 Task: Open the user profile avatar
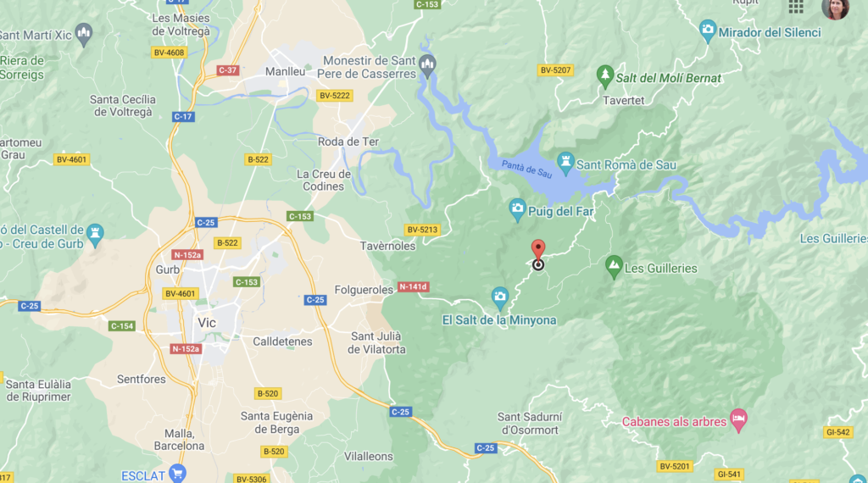(x=835, y=8)
